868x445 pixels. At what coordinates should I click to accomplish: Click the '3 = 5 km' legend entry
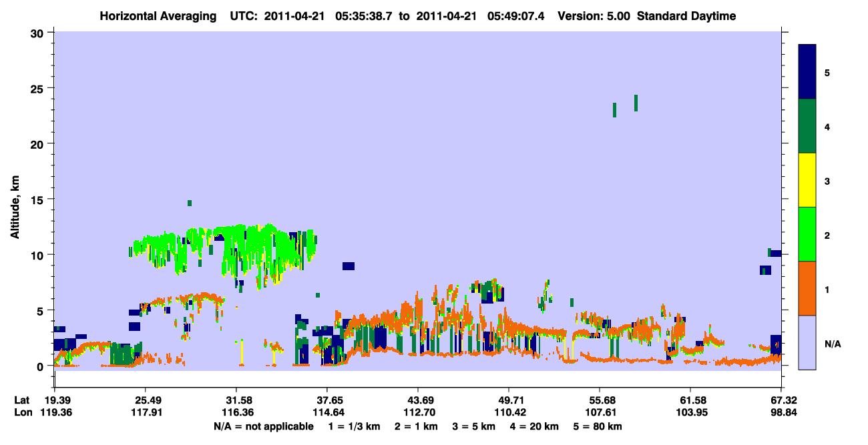coord(473,426)
